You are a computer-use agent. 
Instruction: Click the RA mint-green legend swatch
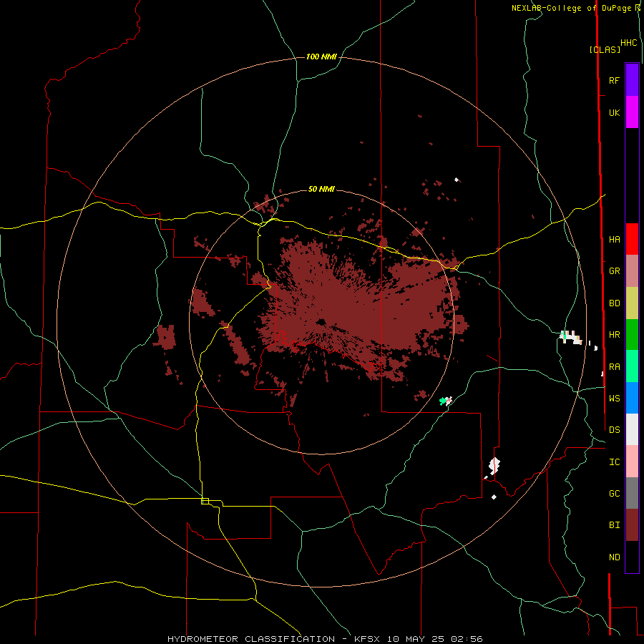[x=632, y=366]
